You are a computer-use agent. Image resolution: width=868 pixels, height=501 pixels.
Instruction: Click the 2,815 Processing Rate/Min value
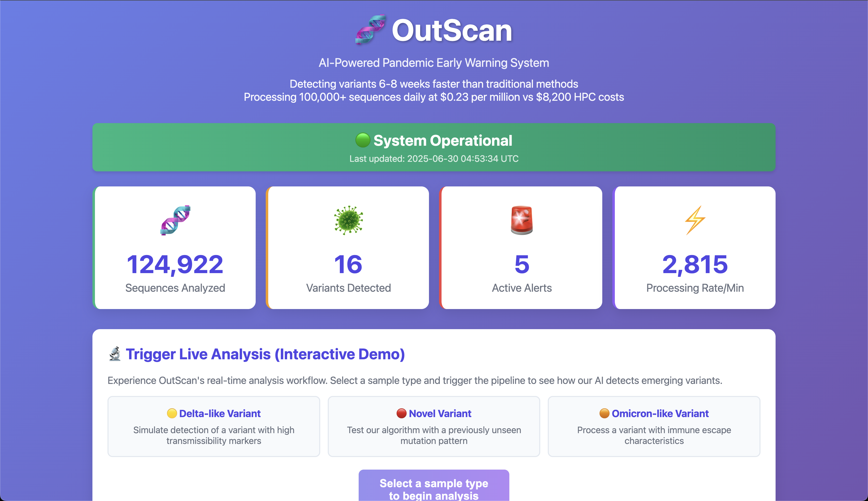click(x=695, y=264)
